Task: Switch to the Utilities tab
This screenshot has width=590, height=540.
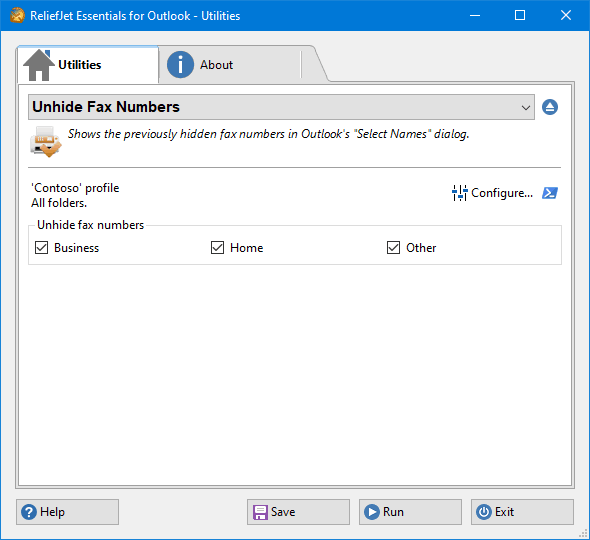Action: click(x=88, y=65)
